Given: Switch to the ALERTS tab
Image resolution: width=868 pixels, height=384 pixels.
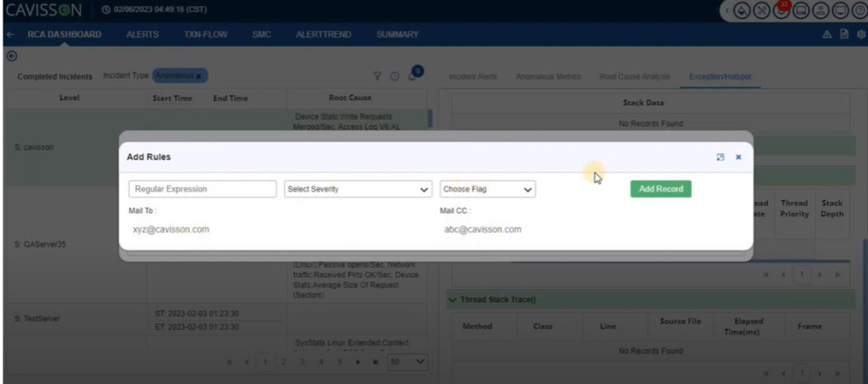Looking at the screenshot, I should (142, 35).
